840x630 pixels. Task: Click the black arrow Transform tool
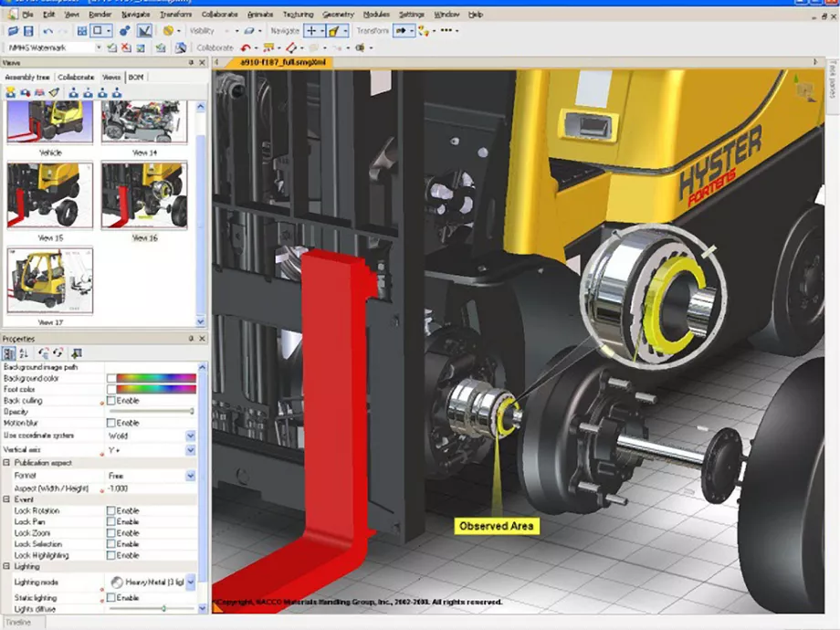click(x=401, y=31)
